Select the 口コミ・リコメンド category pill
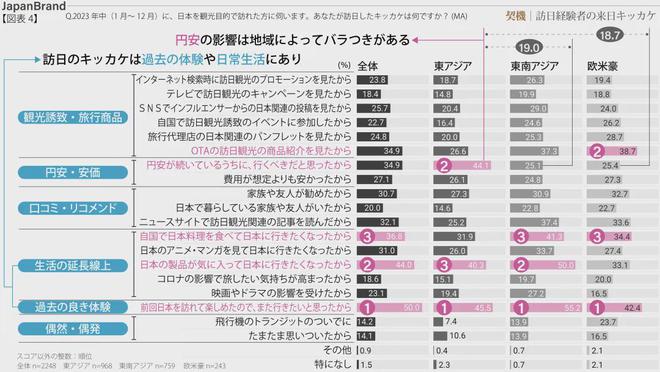The width and height of the screenshot is (660, 372). 73,208
